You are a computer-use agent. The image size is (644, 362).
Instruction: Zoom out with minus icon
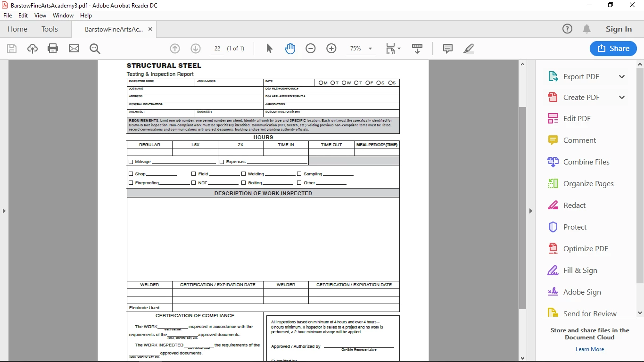click(310, 49)
